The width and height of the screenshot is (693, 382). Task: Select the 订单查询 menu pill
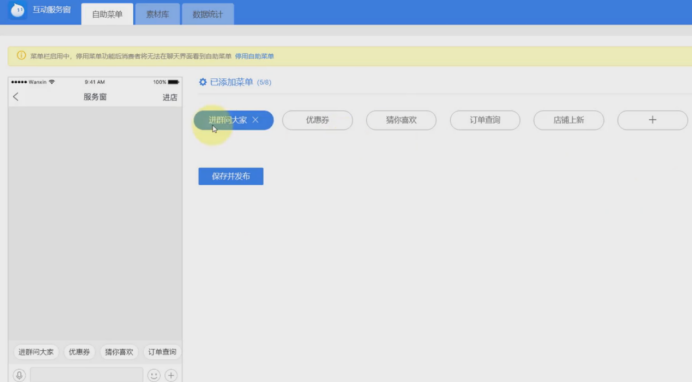pyautogui.click(x=485, y=120)
